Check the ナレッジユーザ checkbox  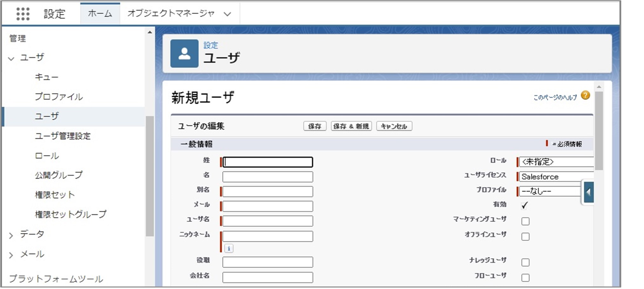coord(525,262)
